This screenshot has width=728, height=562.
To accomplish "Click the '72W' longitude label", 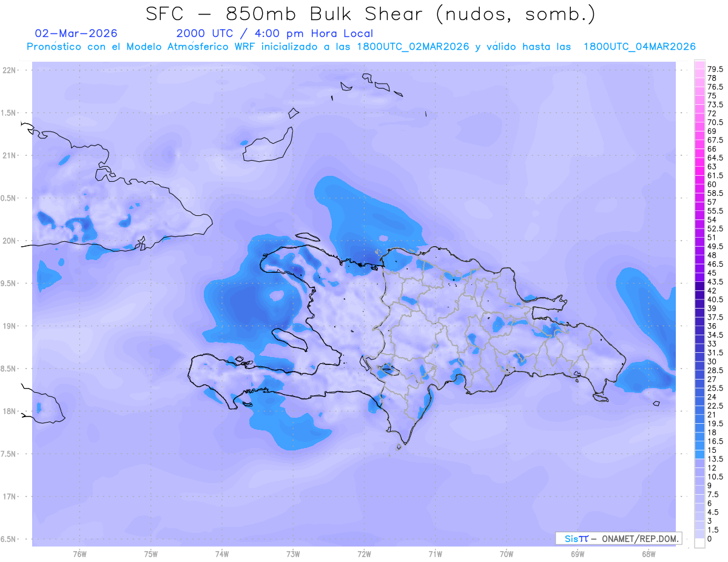I will [x=364, y=554].
